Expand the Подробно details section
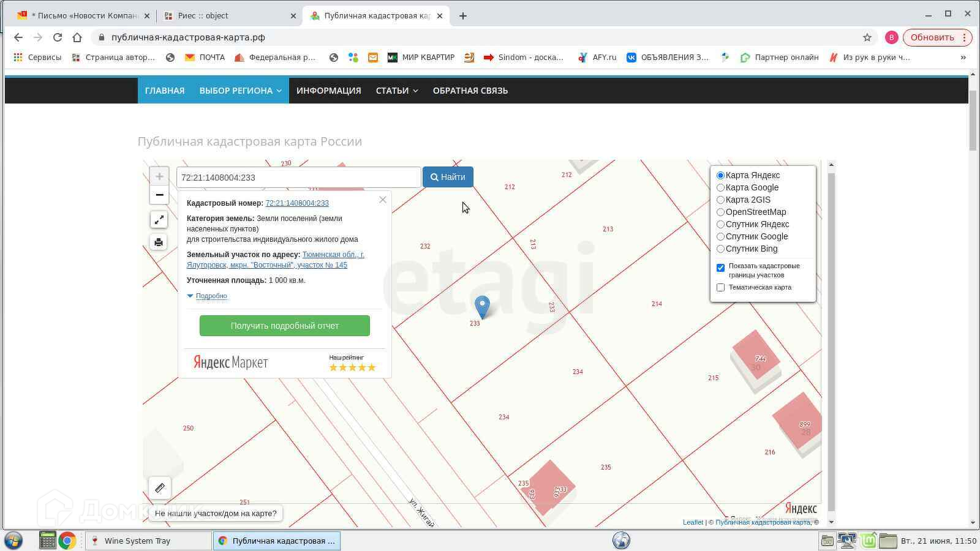 (211, 296)
